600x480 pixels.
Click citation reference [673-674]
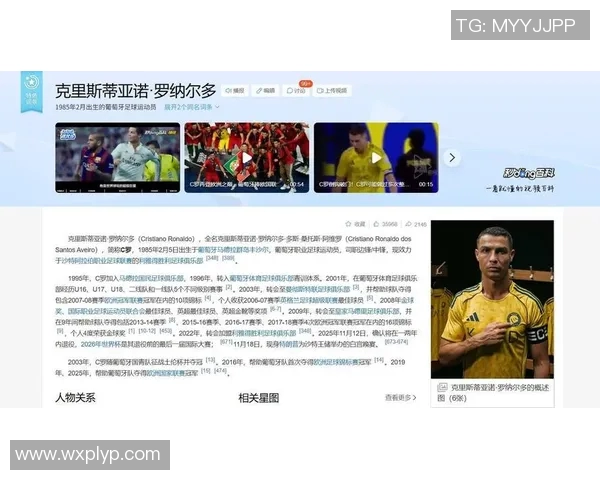[396, 342]
